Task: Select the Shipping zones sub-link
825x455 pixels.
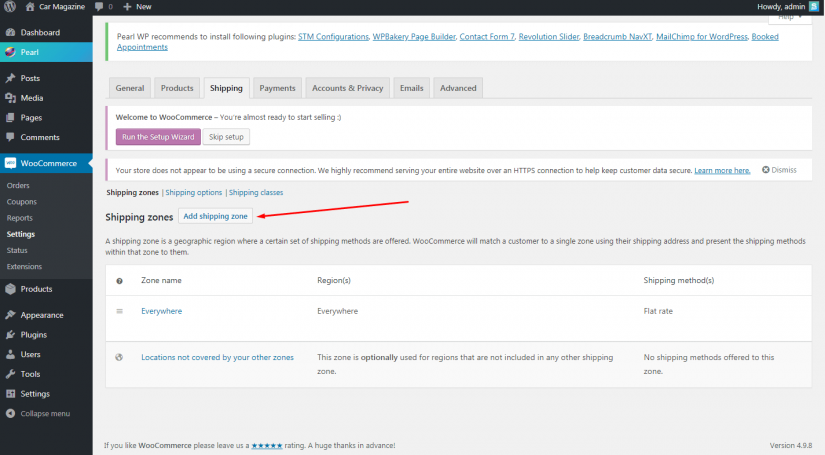Action: click(132, 193)
